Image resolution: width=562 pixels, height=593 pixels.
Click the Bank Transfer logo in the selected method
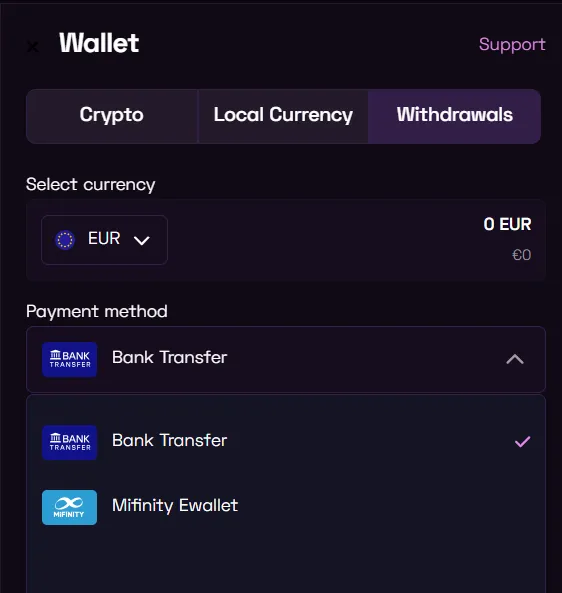click(70, 359)
